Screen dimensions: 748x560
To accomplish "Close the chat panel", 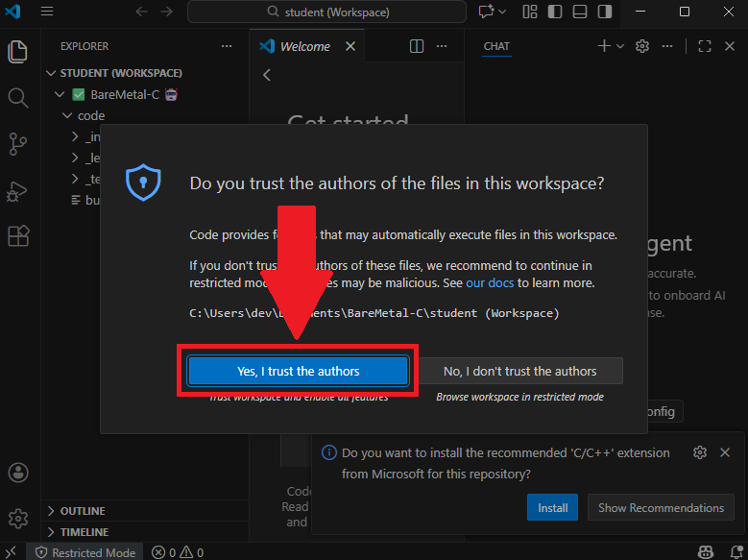I will click(730, 46).
